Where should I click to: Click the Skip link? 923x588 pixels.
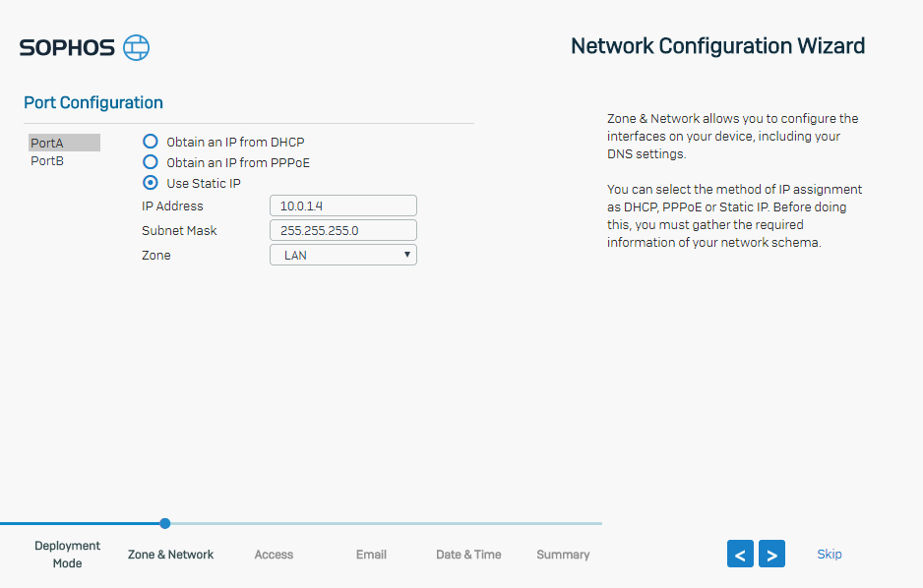click(x=830, y=554)
